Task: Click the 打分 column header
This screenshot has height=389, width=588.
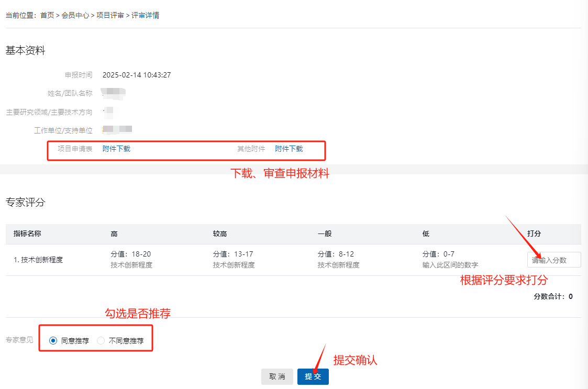Action: pos(534,234)
